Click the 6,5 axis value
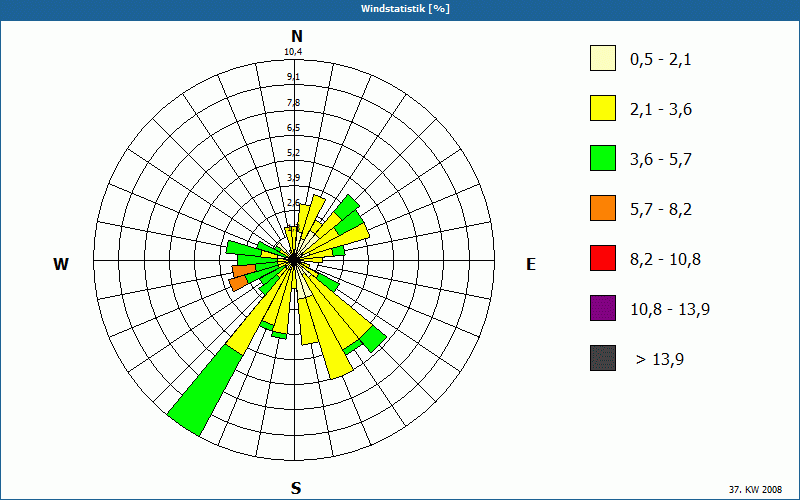This screenshot has height=500, width=800. 293,128
